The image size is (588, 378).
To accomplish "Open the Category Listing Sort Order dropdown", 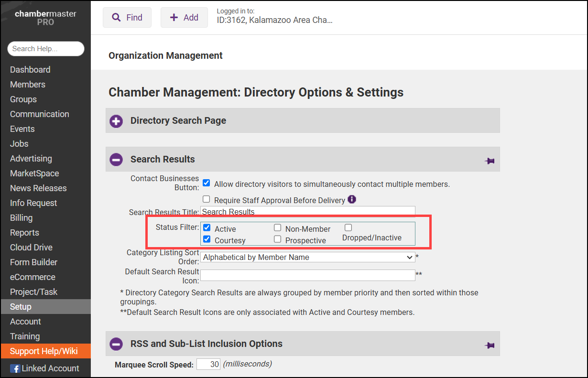I will click(307, 258).
